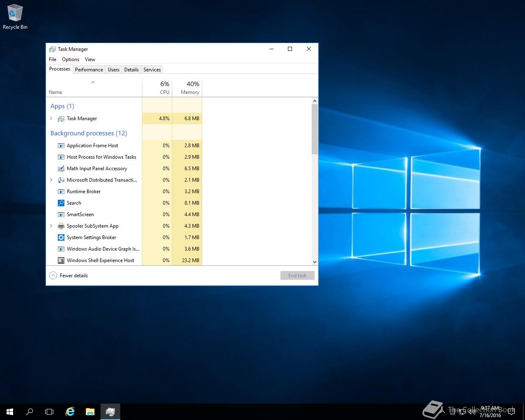Click the Runtime Broker process icon
525x420 pixels.
[61, 192]
